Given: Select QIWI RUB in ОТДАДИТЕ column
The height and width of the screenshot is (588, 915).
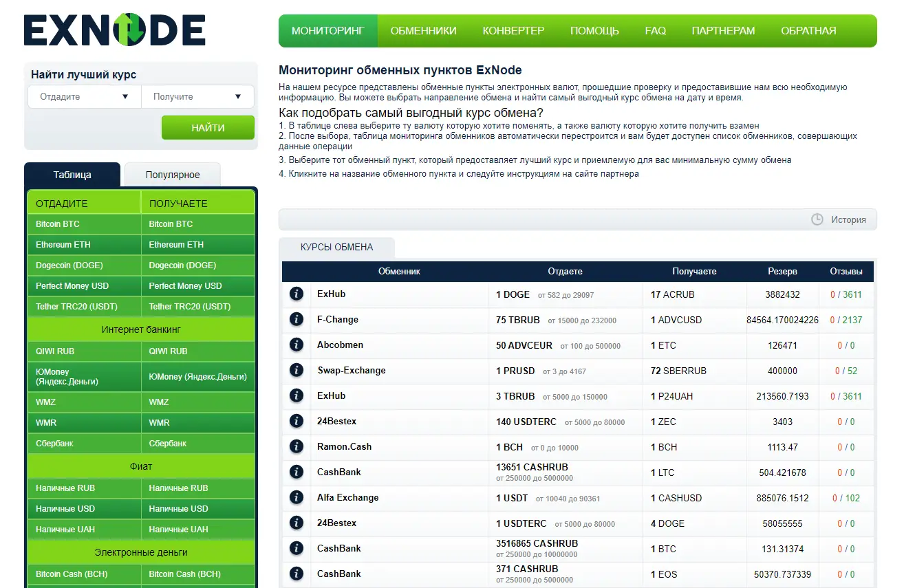Looking at the screenshot, I should (x=84, y=351).
